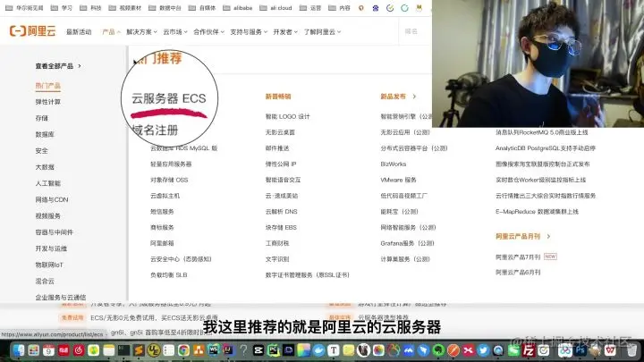Open the Calendar dock icon
Screen dimensions: 644x362
click(48, 350)
